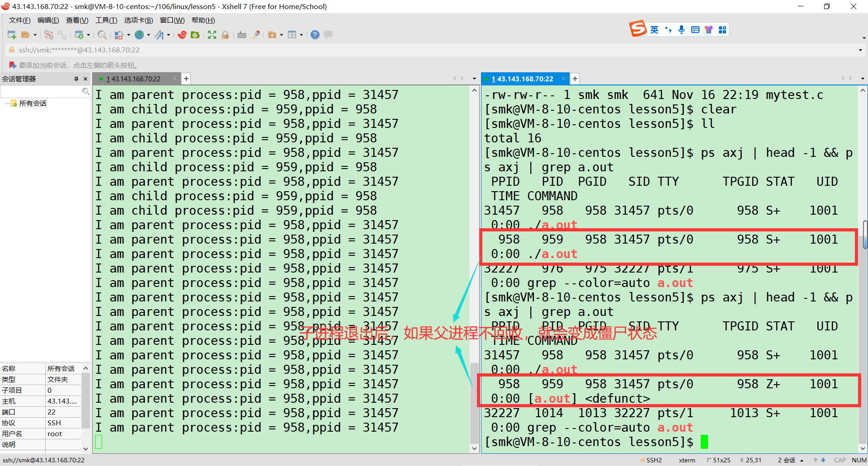This screenshot has width=868, height=466.
Task: Pin the 会话管理器 panel
Action: tap(76, 79)
